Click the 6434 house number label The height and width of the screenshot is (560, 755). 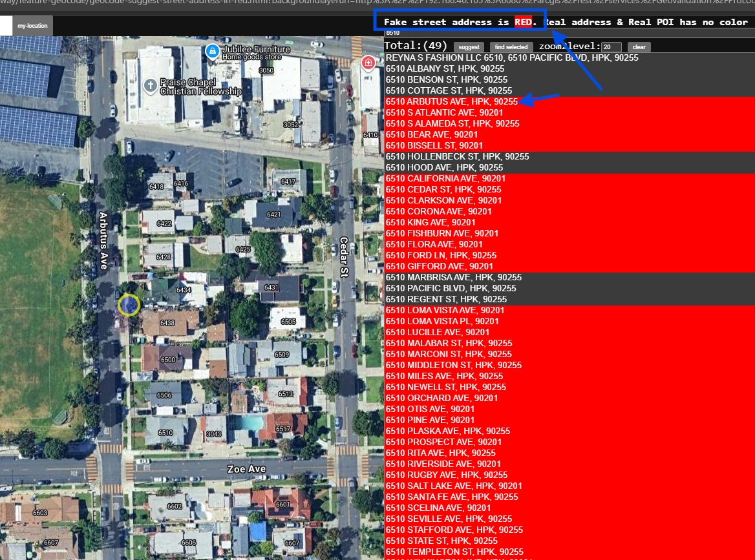pos(184,290)
